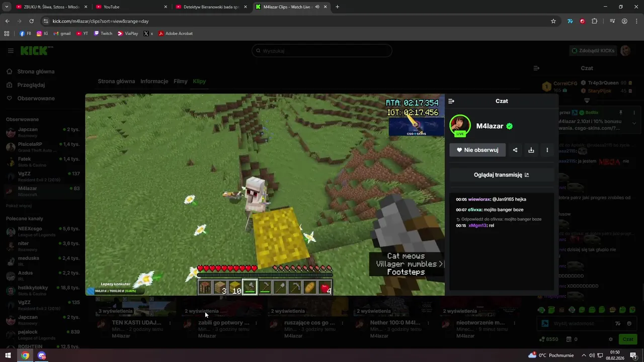This screenshot has height=362, width=644.
Task: Collapse the main chat sidebar
Action: (x=536, y=68)
